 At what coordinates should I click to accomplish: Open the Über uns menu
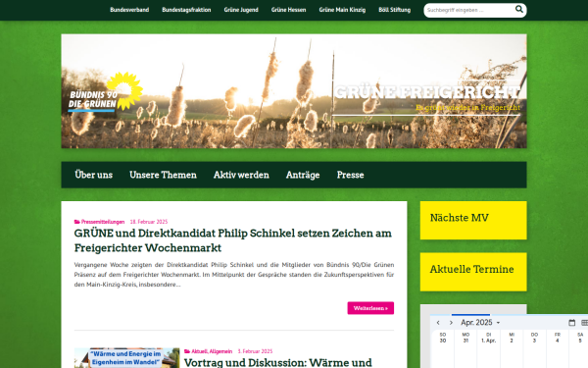coord(94,175)
